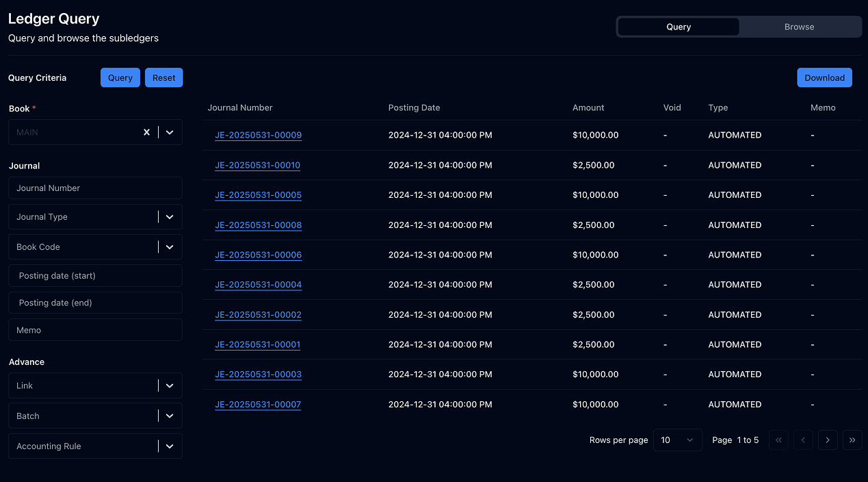Click the Posting date (start) field
Screen dimensions: 868x482
96,275
